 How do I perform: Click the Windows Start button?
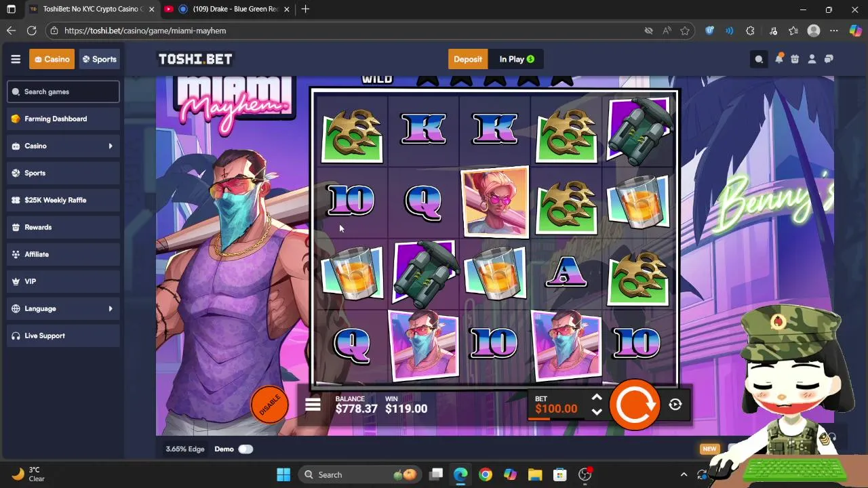(x=283, y=474)
